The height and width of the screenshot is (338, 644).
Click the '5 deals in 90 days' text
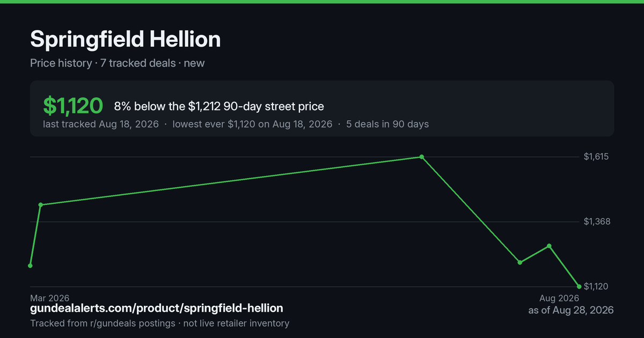[387, 124]
